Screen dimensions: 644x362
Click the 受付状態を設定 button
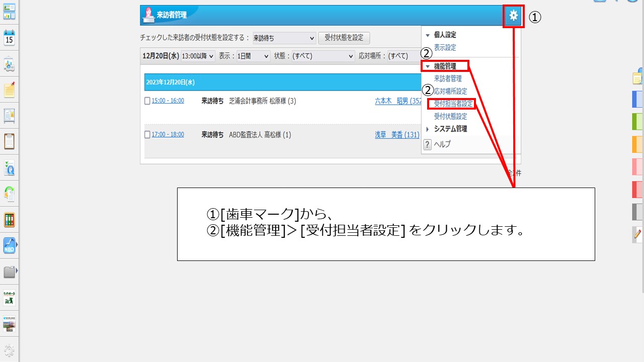click(344, 38)
